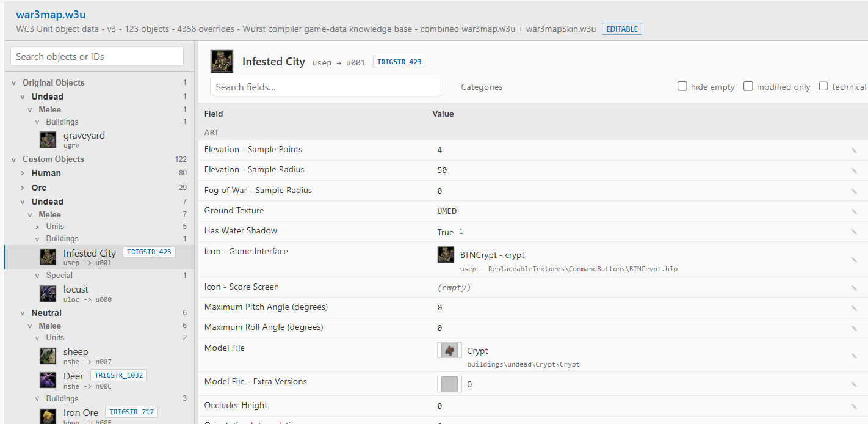This screenshot has width=868, height=424.
Task: Click the UMED ground texture value
Action: [447, 211]
